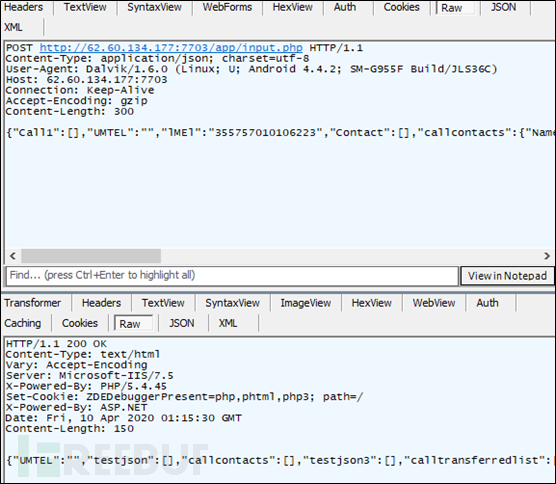Open the response Auth tab

488,303
